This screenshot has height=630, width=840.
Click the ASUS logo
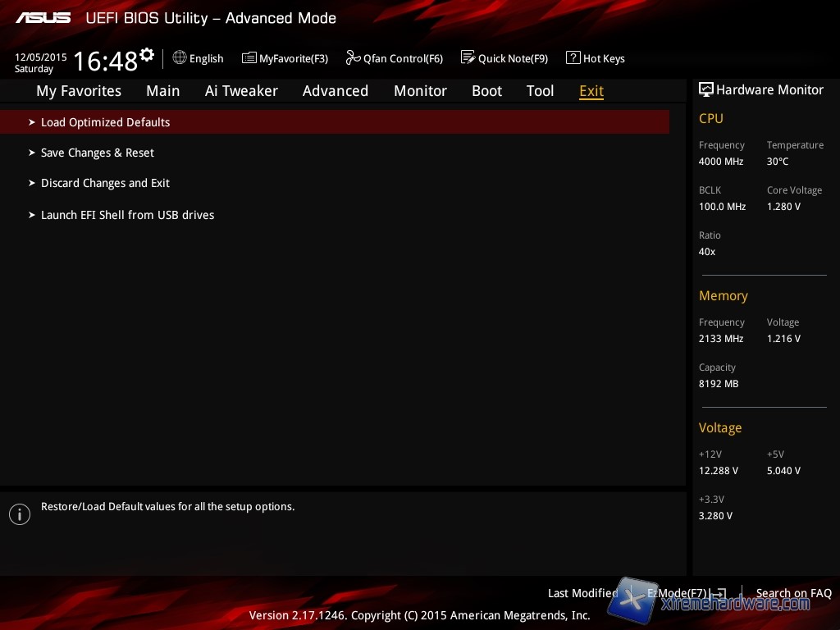click(x=43, y=17)
